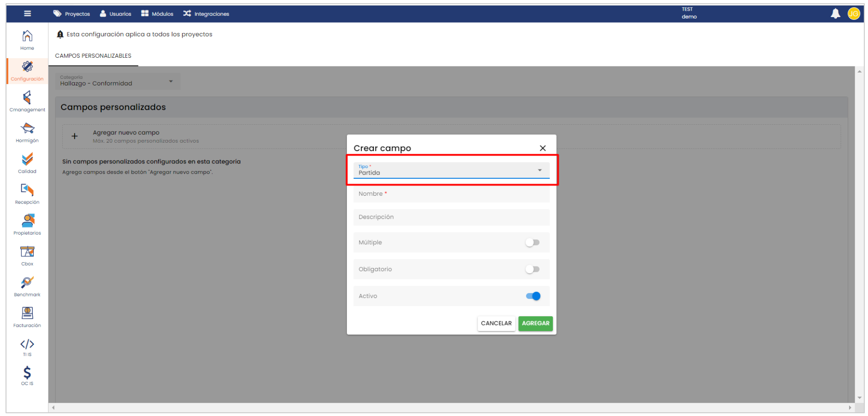Disable the Activo toggle switch
Screen dimensions: 868x416
[x=533, y=296]
